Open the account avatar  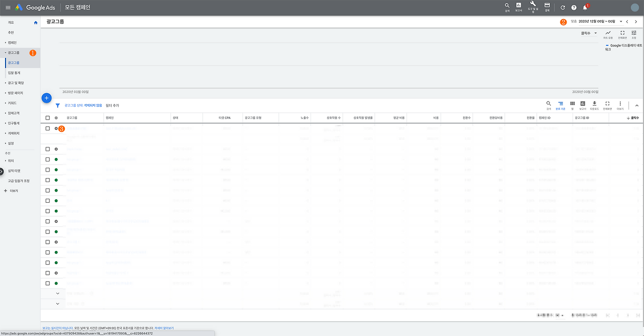click(634, 7)
